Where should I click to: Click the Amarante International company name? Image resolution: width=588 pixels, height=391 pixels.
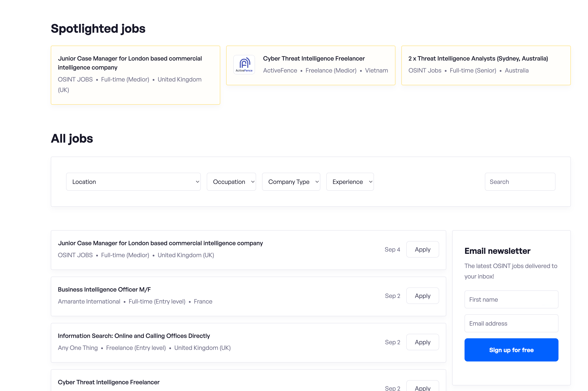click(x=89, y=301)
